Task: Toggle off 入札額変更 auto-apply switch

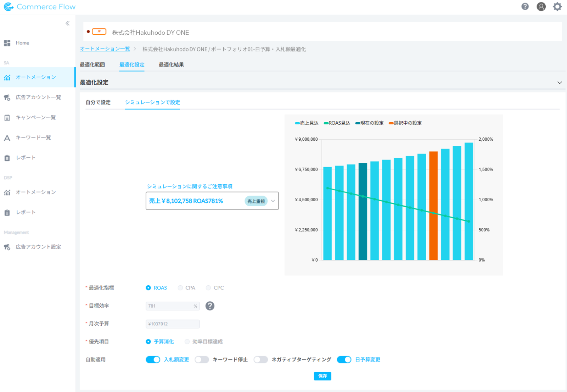Action: (153, 360)
